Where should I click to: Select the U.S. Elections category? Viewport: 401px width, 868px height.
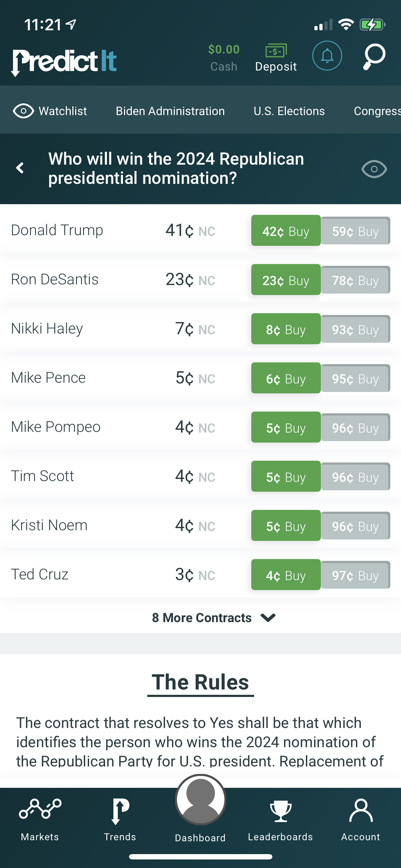coord(289,111)
